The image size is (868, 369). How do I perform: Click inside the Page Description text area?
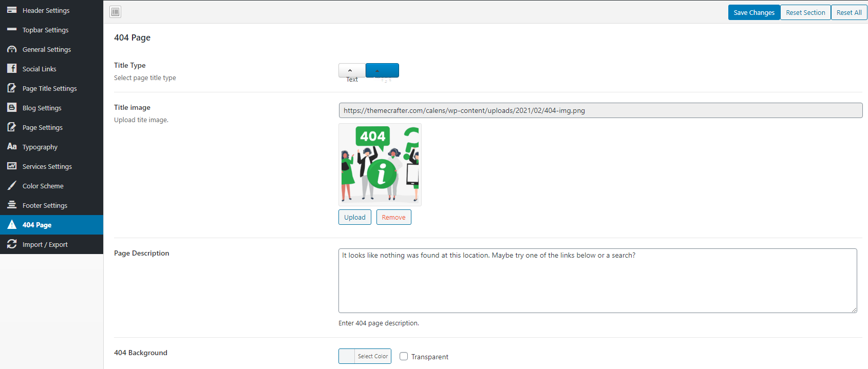[597, 281]
